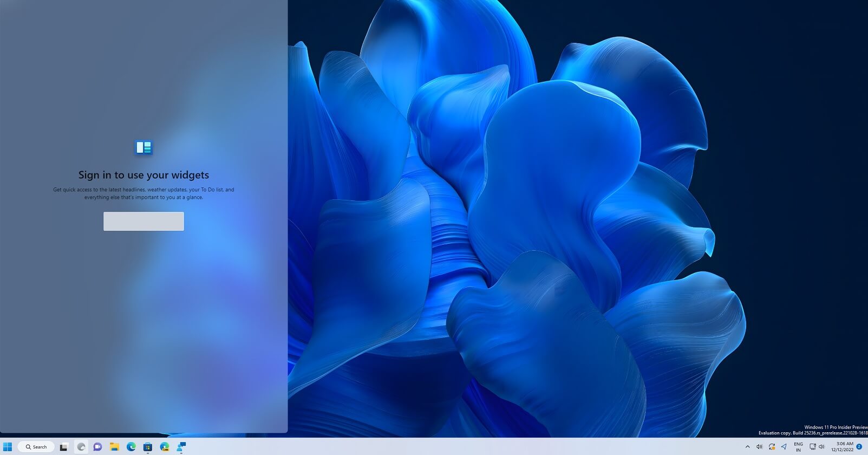Image resolution: width=868 pixels, height=455 pixels.
Task: Open the Microsoft Store taskbar icon
Action: click(x=148, y=447)
